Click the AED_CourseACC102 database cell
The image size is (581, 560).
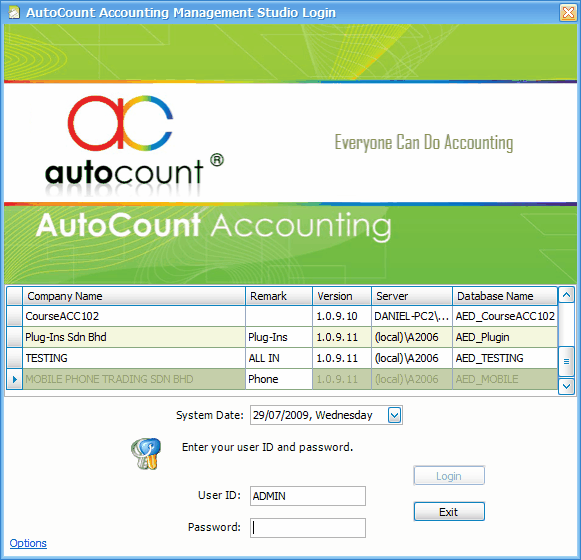[x=505, y=316]
